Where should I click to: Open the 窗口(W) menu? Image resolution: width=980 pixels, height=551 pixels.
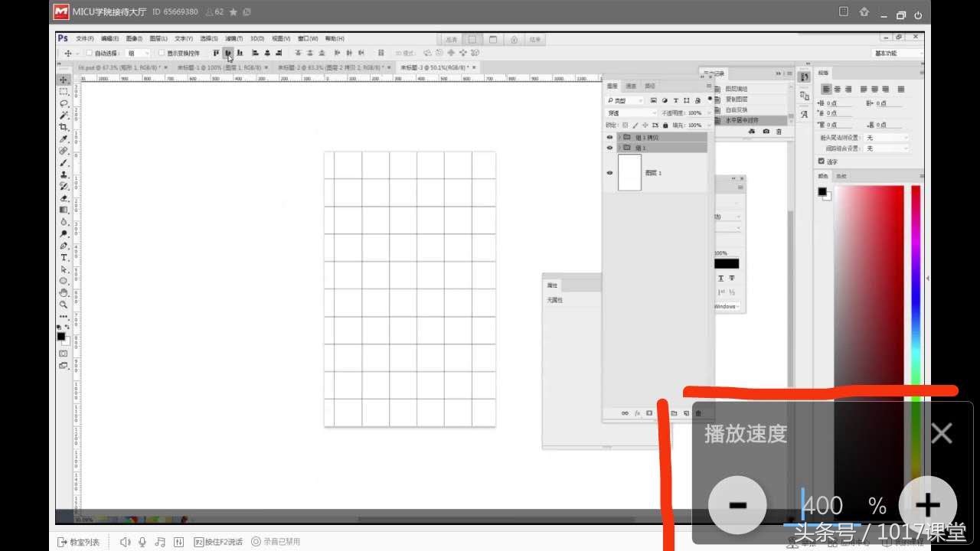point(308,38)
